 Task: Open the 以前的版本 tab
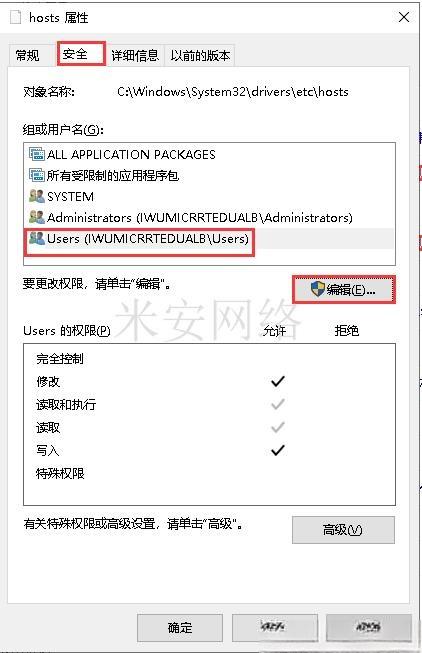(x=200, y=55)
